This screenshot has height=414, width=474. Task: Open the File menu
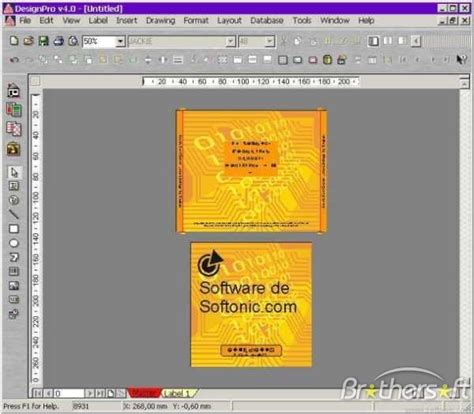tap(25, 21)
